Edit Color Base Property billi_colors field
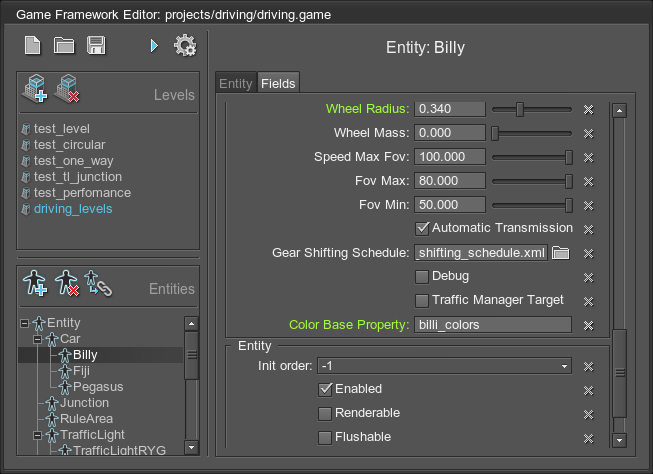 click(x=493, y=324)
